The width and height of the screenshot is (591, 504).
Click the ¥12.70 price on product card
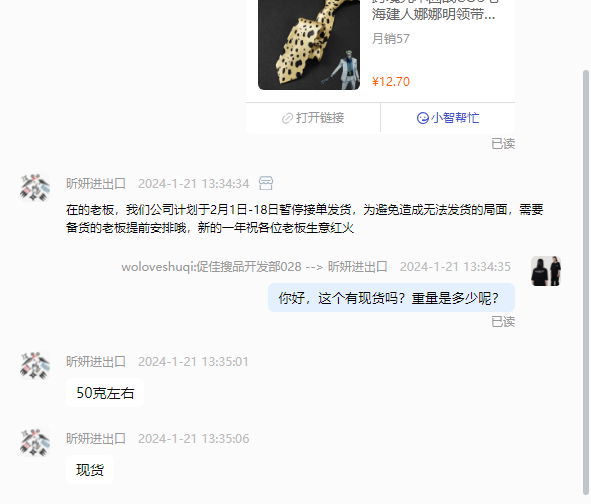391,82
